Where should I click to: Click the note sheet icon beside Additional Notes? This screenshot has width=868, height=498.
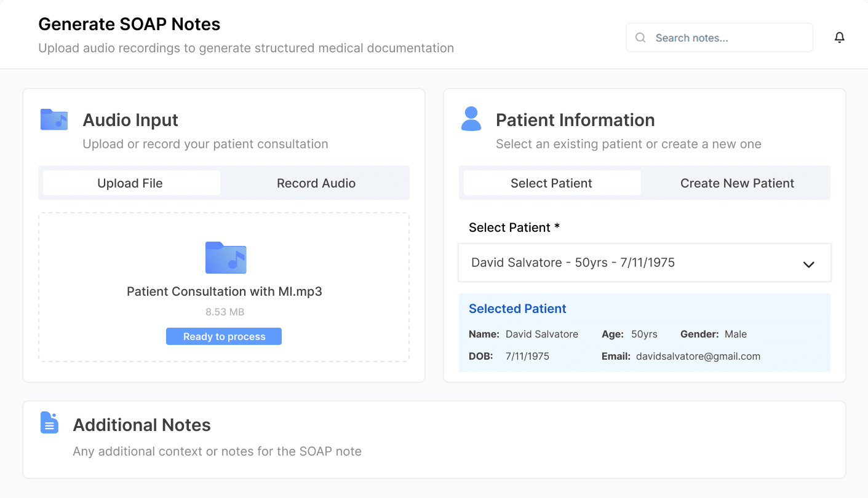(x=49, y=422)
